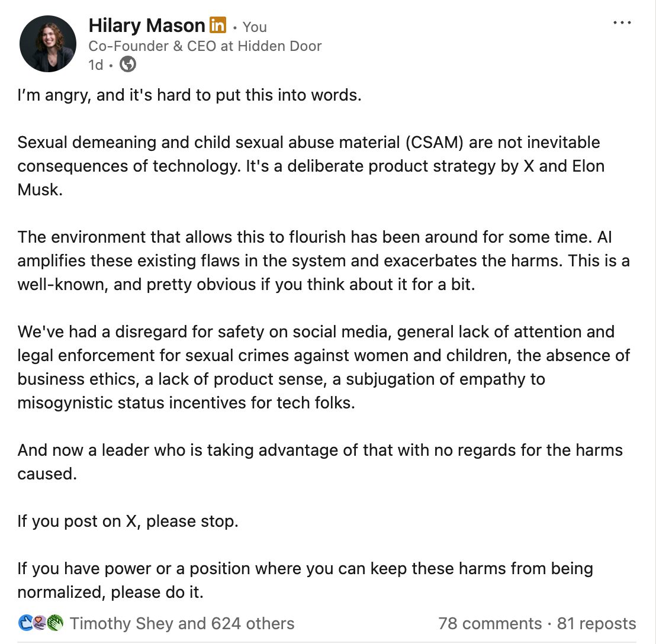Viewport: 656px width, 644px height.
Task: Click the globe public visibility icon
Action: pyautogui.click(x=128, y=64)
